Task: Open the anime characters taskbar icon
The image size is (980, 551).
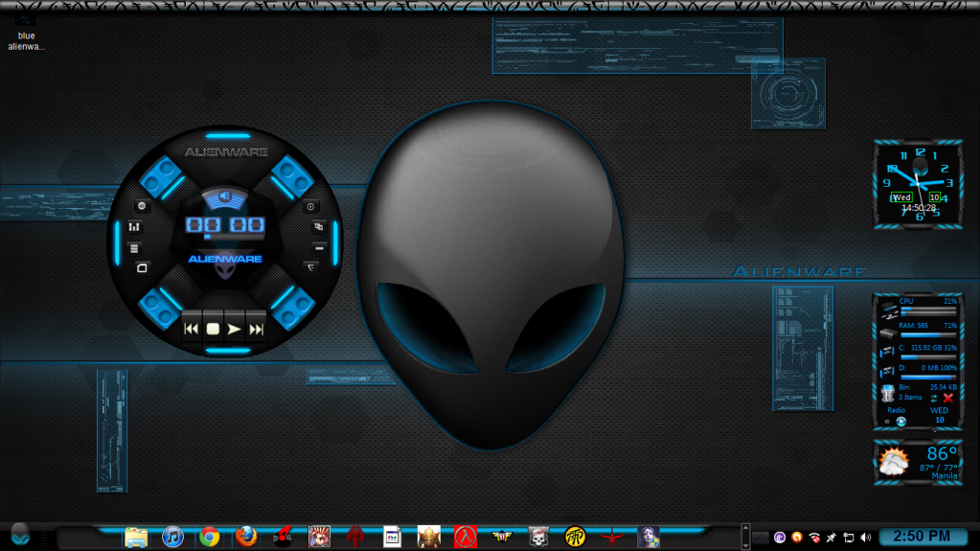Action: coord(319,537)
